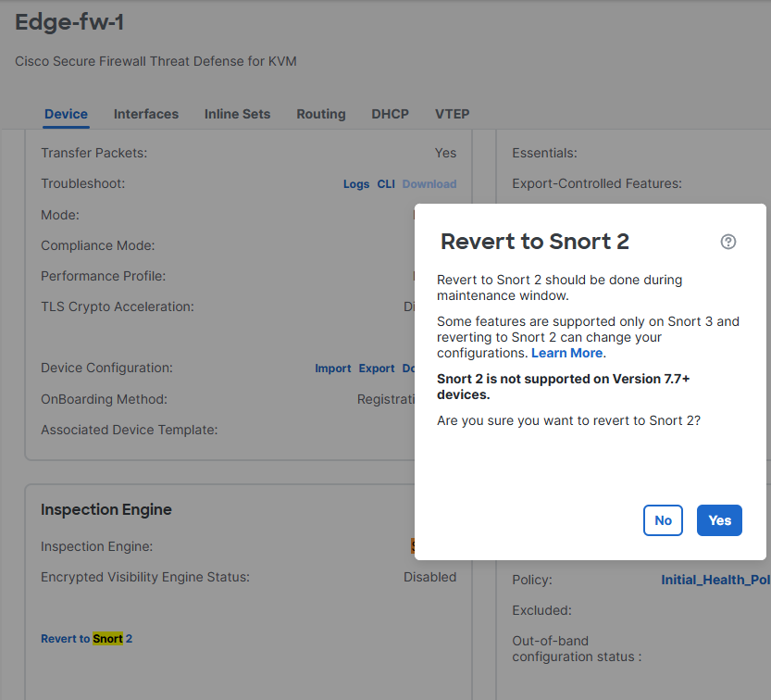Click Export under Device Configuration
The width and height of the screenshot is (771, 700).
pyautogui.click(x=377, y=369)
